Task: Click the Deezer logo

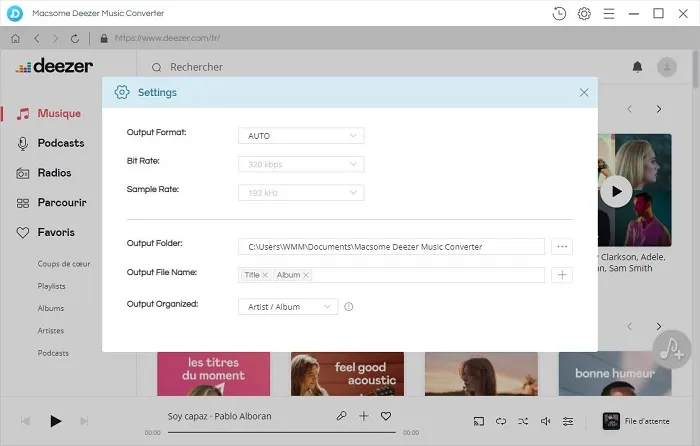Action: point(54,66)
